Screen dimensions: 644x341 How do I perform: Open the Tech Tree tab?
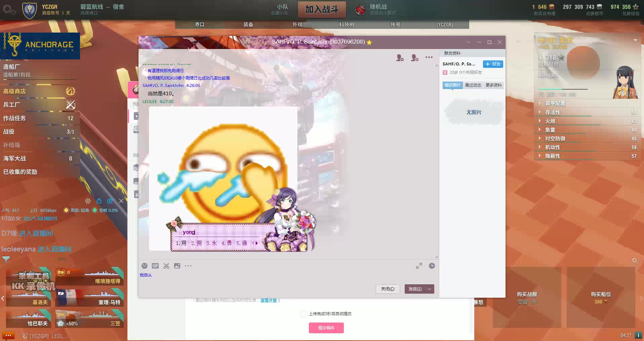click(x=347, y=25)
